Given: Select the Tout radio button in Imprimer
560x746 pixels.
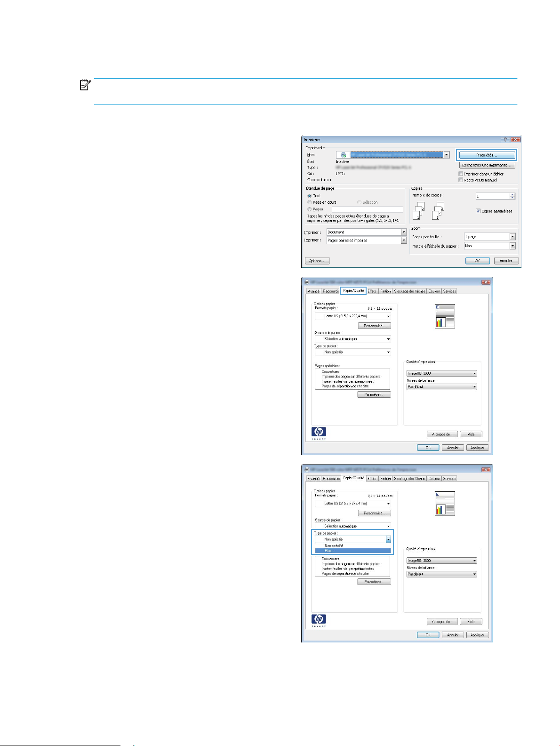Looking at the screenshot, I should [310, 196].
